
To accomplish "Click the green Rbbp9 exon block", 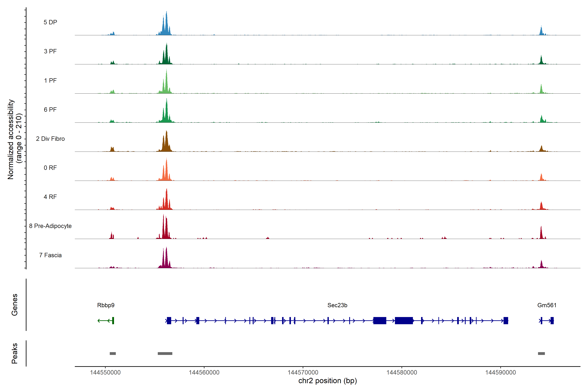I will click(113, 320).
